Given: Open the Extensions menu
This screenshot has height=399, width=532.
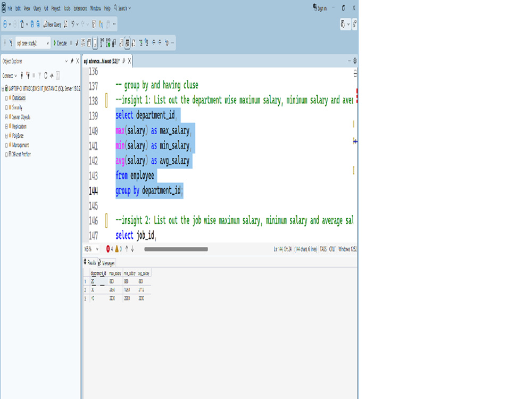Looking at the screenshot, I should point(80,8).
